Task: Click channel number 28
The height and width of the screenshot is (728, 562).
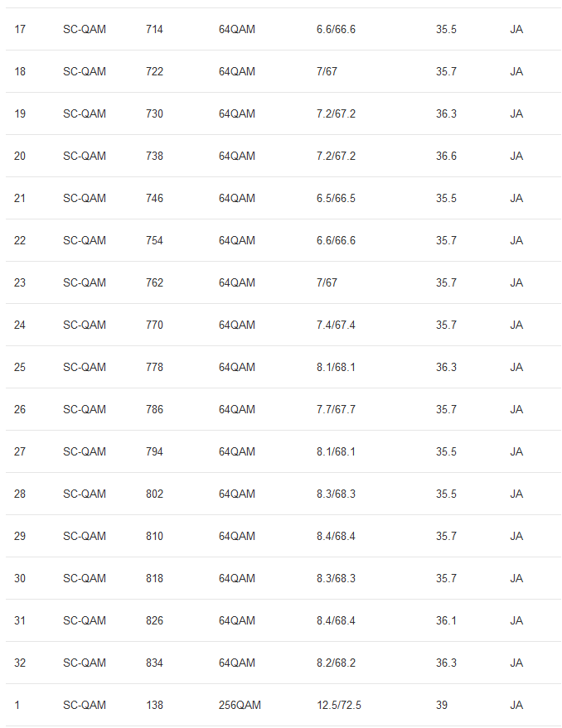Action: click(20, 494)
